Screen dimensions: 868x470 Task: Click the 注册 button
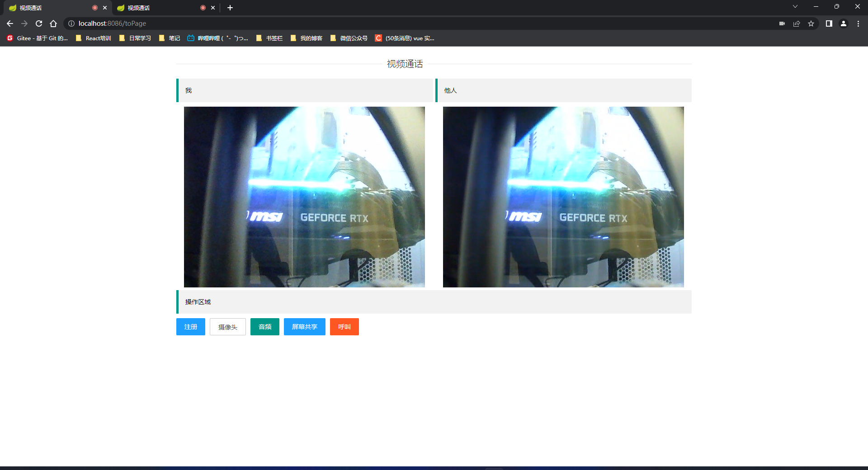click(x=191, y=327)
